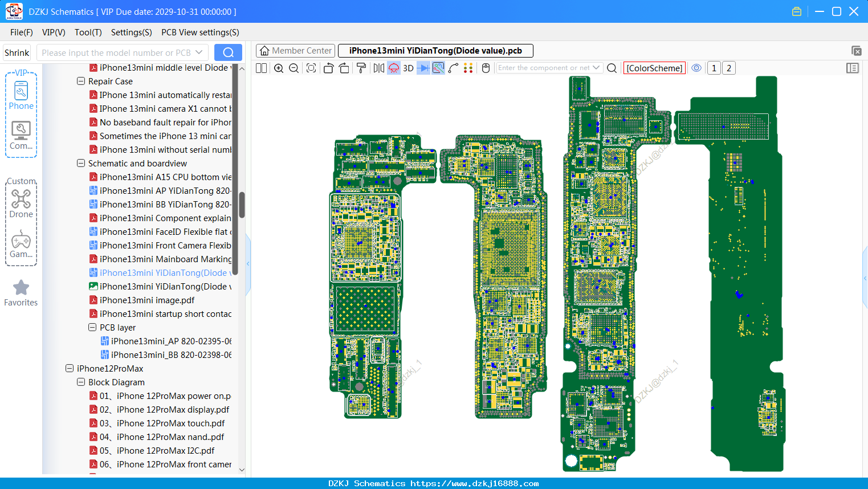
Task: Collapse the iPhone12ProMax tree node
Action: (70, 369)
